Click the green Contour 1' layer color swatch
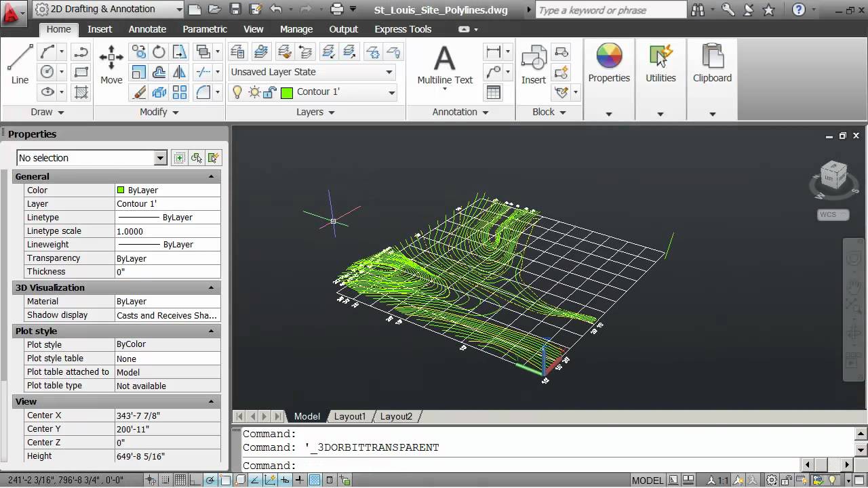868x488 pixels. pos(286,92)
